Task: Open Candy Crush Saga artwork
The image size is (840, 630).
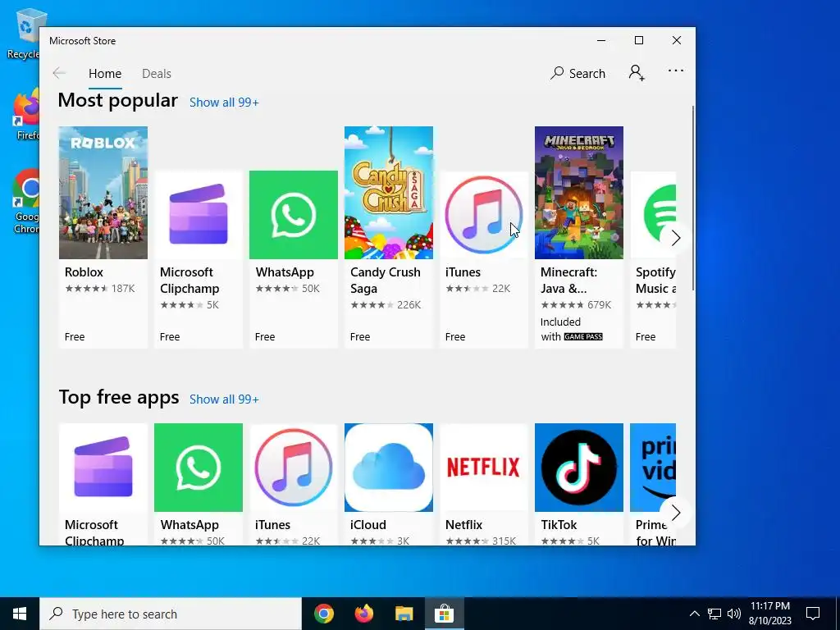Action: (388, 193)
